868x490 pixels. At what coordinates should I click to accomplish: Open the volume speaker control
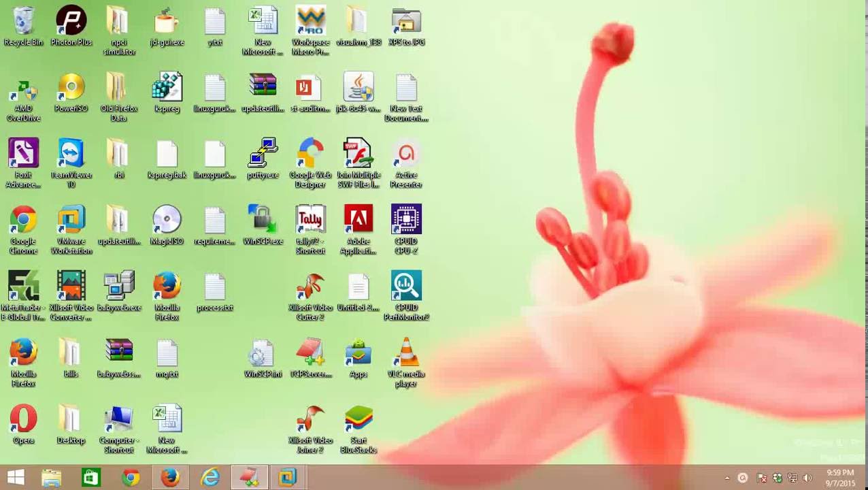coord(807,478)
